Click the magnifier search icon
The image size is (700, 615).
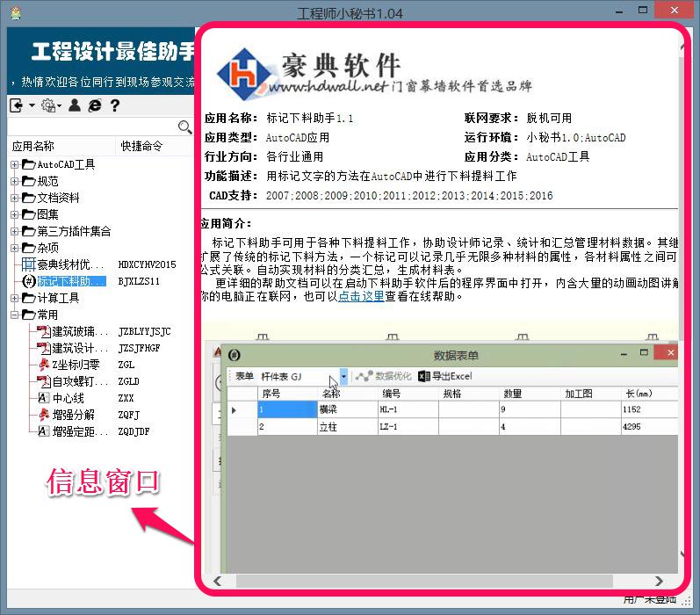(184, 127)
